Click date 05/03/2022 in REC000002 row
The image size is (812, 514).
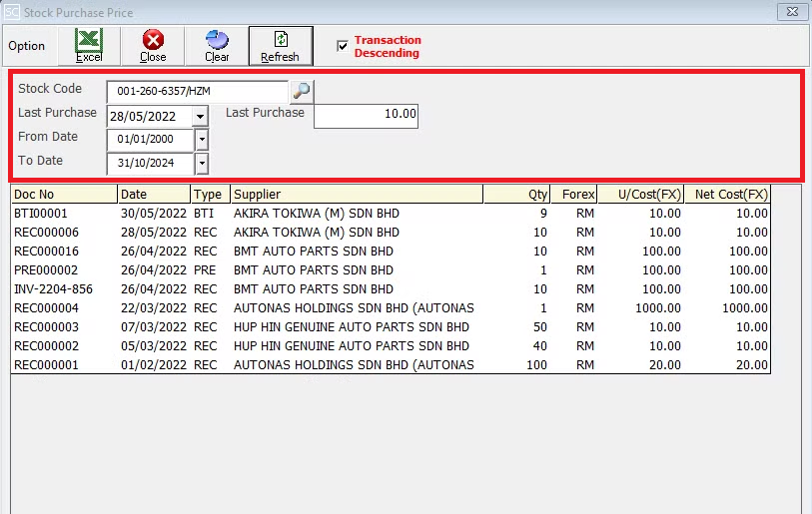pyautogui.click(x=153, y=345)
